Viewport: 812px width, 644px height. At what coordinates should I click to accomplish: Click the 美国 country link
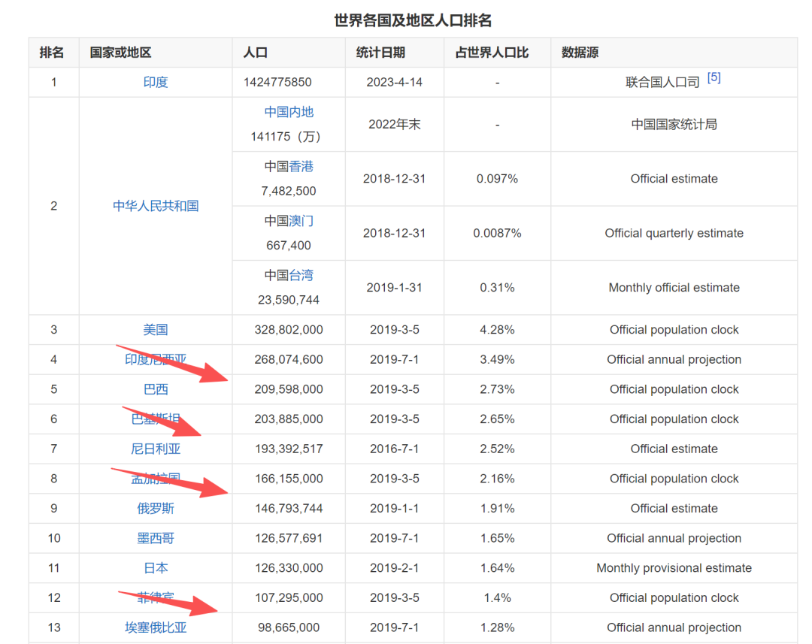click(156, 330)
